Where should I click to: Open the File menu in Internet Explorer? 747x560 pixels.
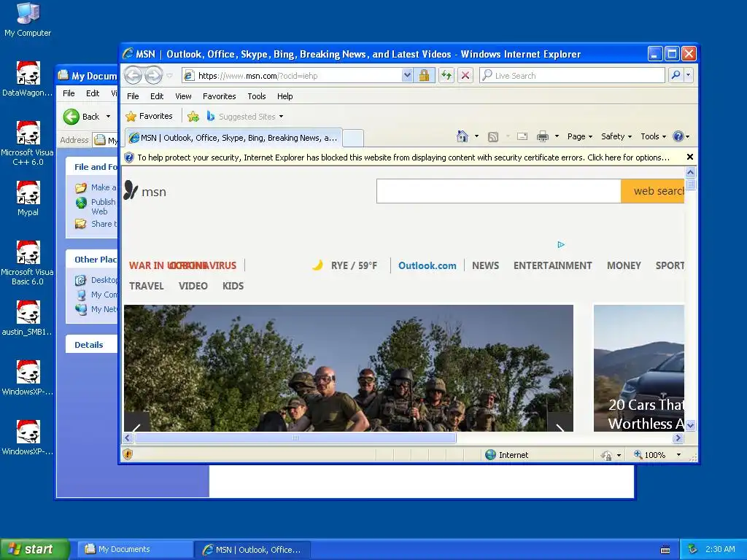(x=133, y=96)
